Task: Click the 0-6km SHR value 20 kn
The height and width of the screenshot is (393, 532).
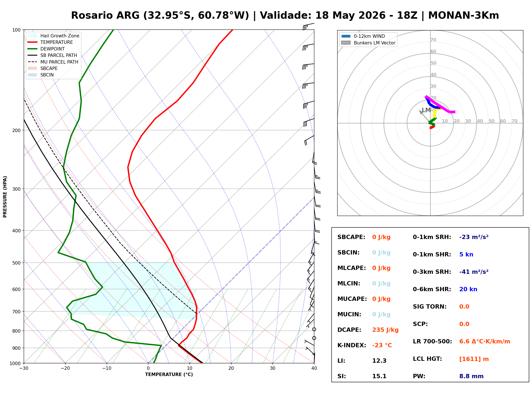Action: point(468,289)
